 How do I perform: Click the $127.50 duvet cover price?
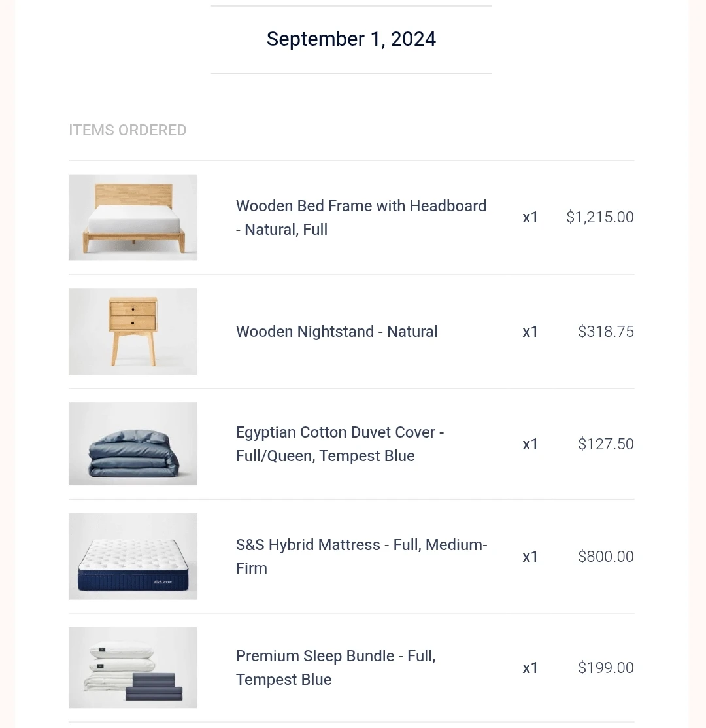606,444
